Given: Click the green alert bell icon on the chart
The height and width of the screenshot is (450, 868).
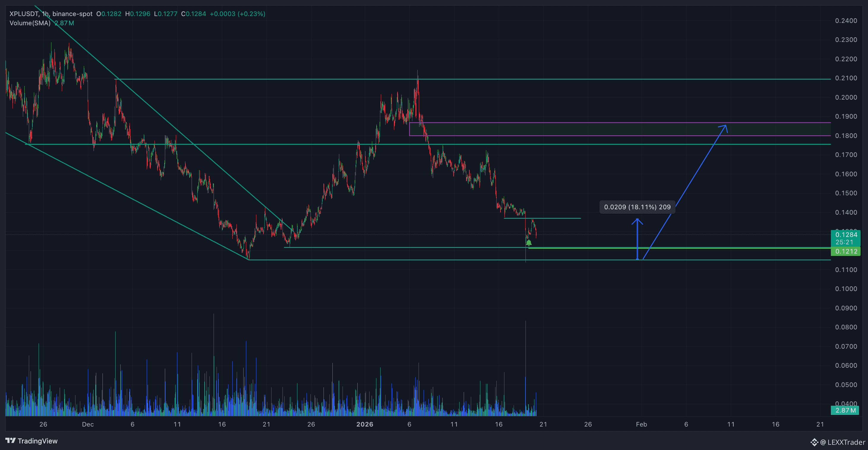Looking at the screenshot, I should click(529, 243).
